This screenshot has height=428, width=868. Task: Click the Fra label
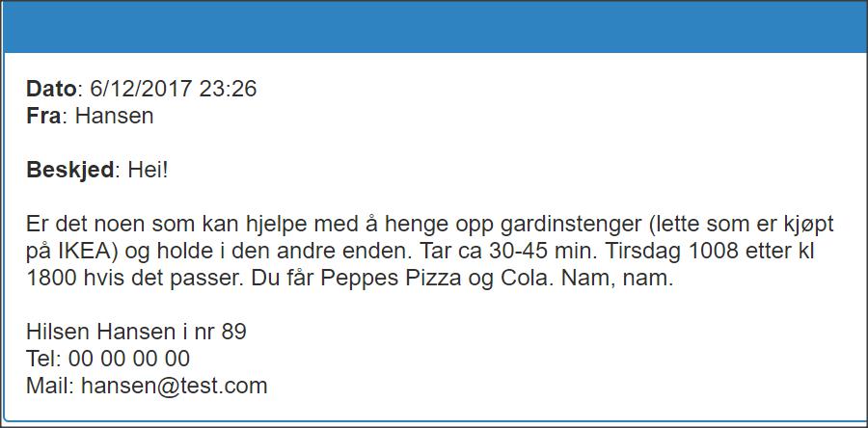(x=43, y=116)
